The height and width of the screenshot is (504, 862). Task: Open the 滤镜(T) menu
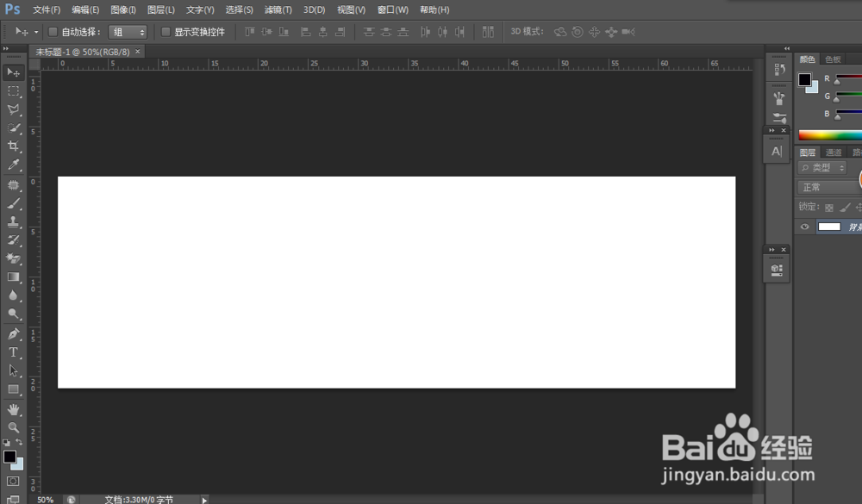[x=278, y=9]
